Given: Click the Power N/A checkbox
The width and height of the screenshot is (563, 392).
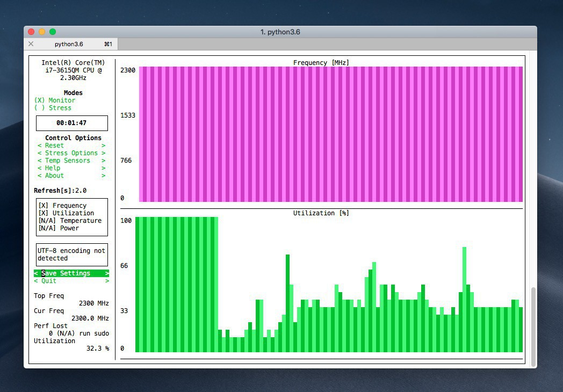Looking at the screenshot, I should pyautogui.click(x=59, y=228).
